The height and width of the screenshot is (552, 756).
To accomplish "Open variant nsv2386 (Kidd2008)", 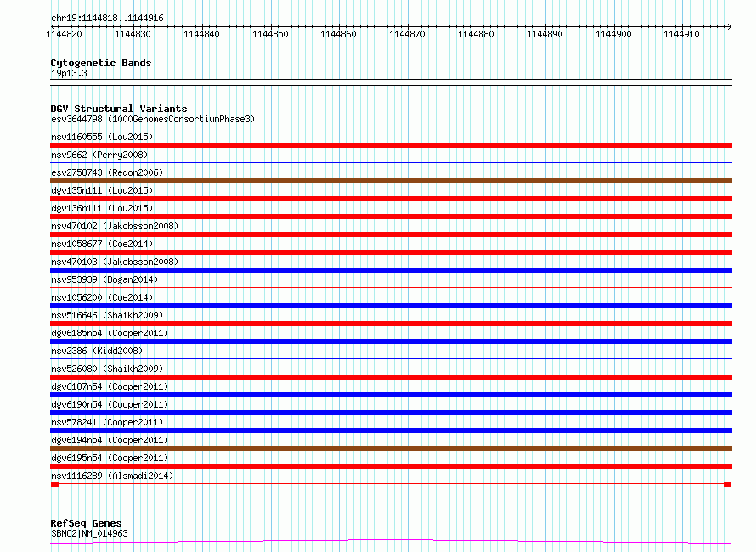I will pyautogui.click(x=97, y=351).
